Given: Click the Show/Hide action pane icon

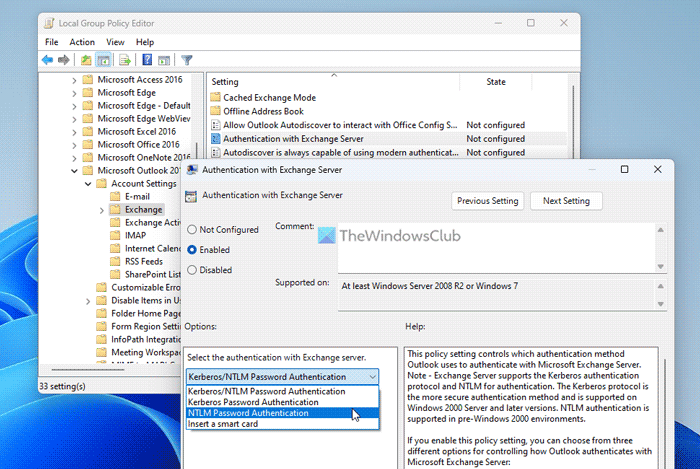Looking at the screenshot, I should [x=164, y=60].
